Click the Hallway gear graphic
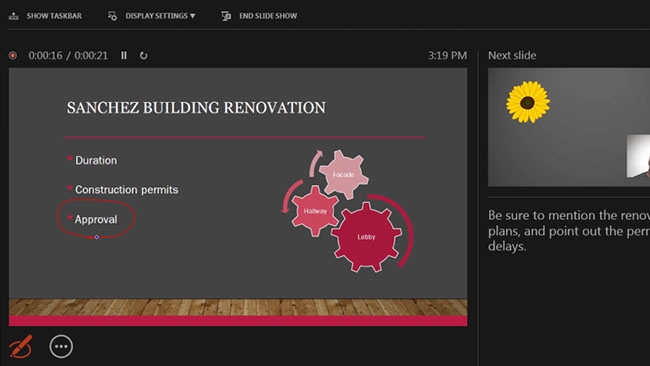 (315, 211)
